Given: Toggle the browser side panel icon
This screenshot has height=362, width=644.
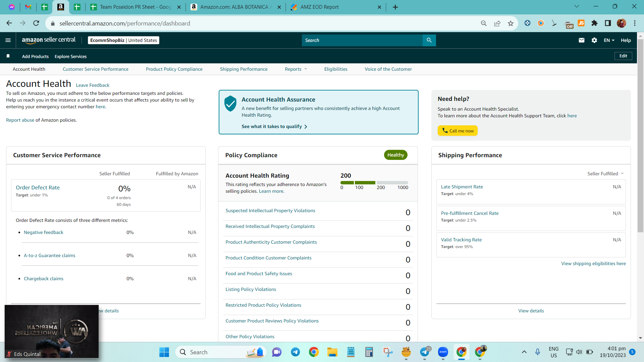Looking at the screenshot, I should tap(608, 23).
